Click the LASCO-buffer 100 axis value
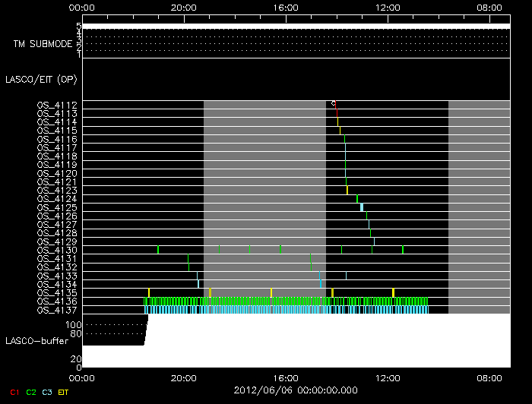Viewport: 532px width, 404px height. [x=73, y=325]
